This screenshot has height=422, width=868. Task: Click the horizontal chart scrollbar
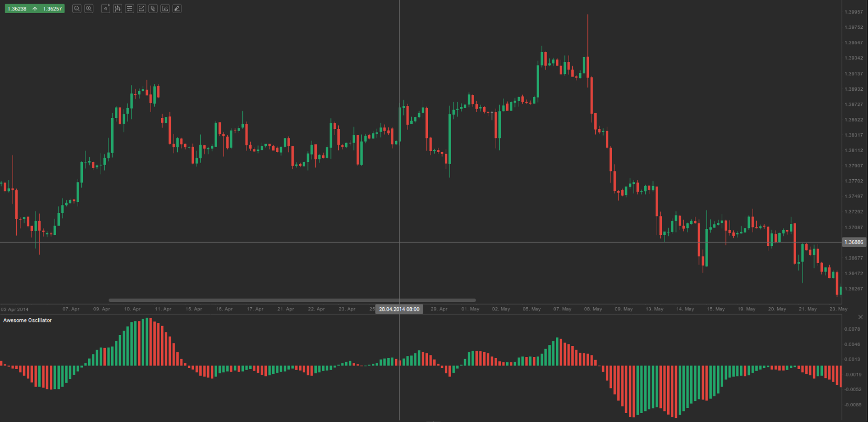(x=292, y=300)
